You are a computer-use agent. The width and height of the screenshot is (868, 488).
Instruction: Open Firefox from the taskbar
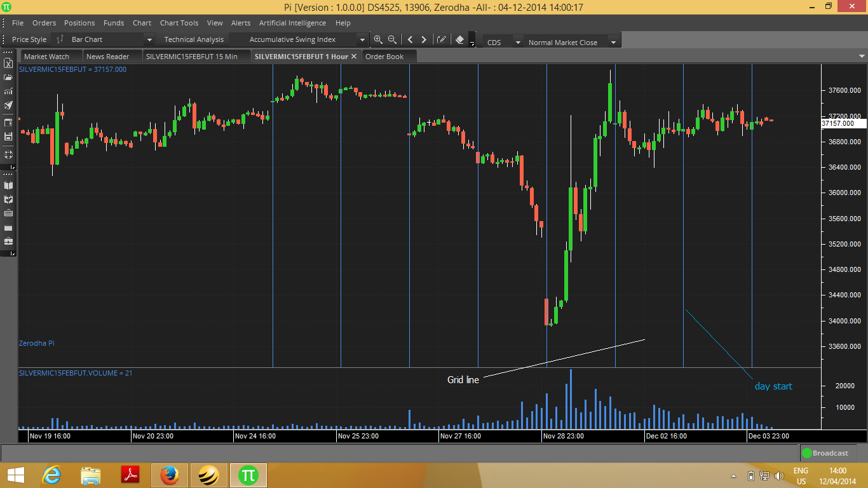170,475
